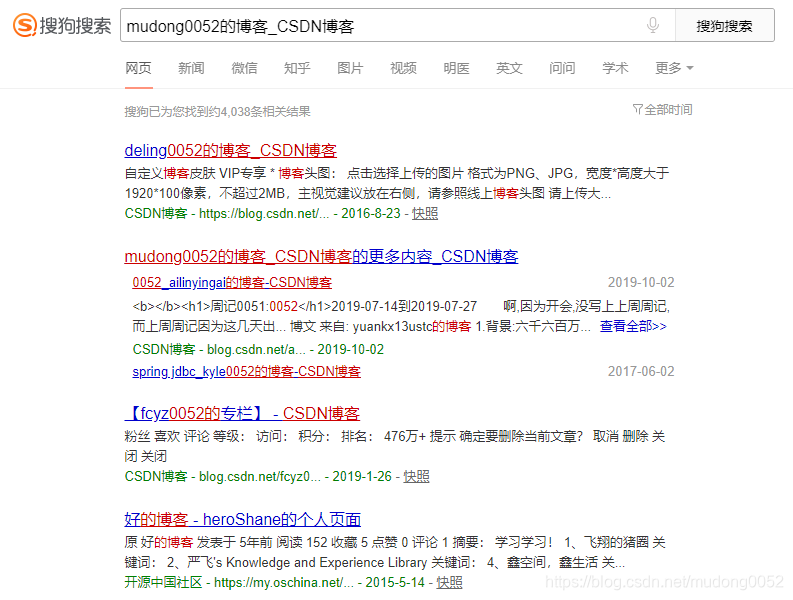Screen dimensions: 793x600
Task: Click the result count text 约4,038条相关结果
Action: pos(259,111)
